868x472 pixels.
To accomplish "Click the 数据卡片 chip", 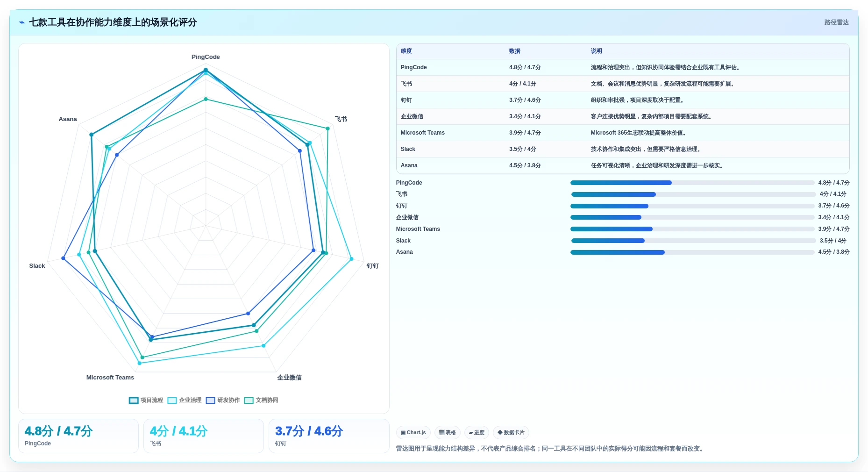I will pyautogui.click(x=511, y=432).
